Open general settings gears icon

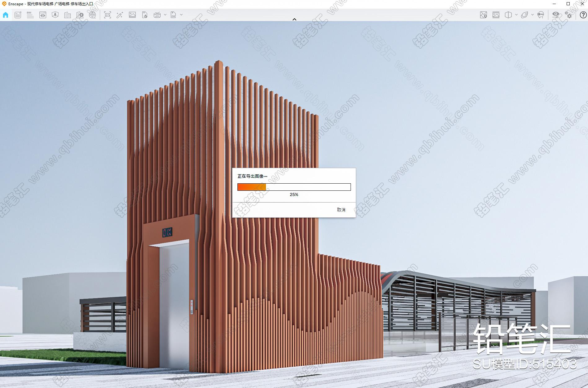(568, 15)
